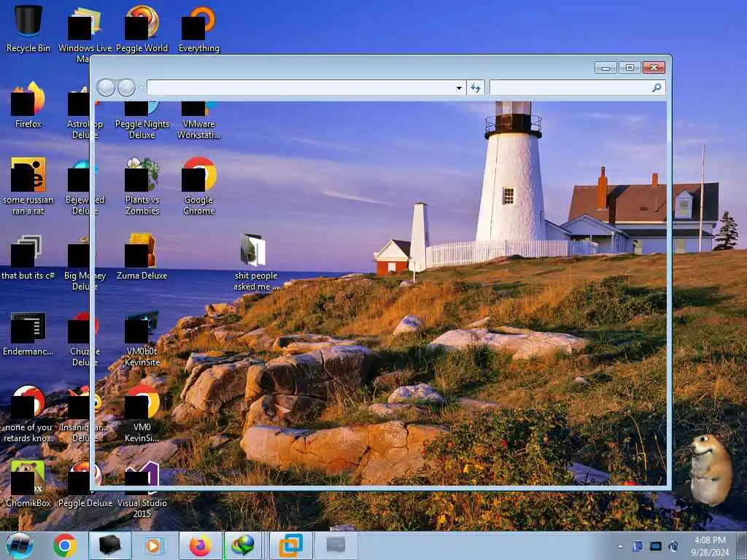The width and height of the screenshot is (747, 560).
Task: Refresh the Explorer window location
Action: 476,87
